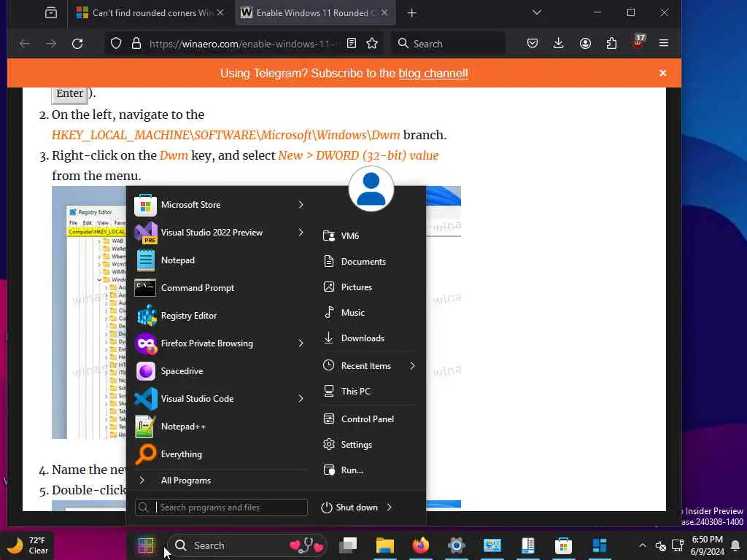Toggle reader view in address bar
747x560 pixels.
pyautogui.click(x=352, y=43)
